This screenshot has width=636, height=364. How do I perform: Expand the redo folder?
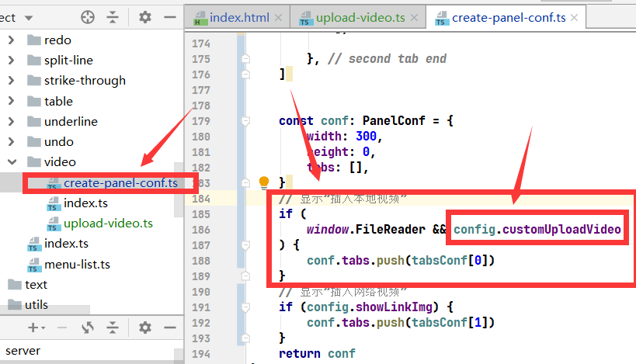pos(12,40)
